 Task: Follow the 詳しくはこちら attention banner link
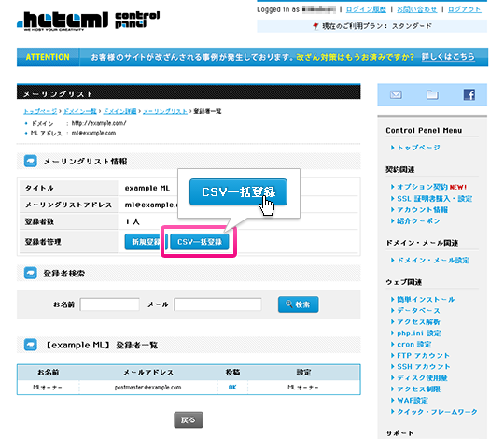click(448, 57)
